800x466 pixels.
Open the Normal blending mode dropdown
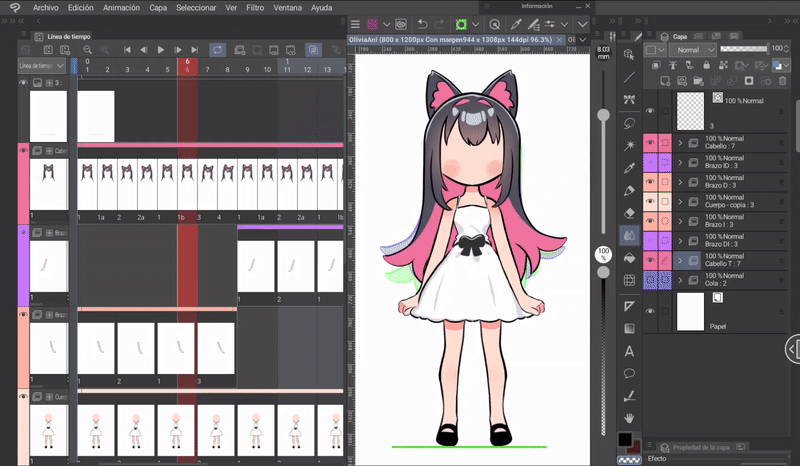pos(693,50)
